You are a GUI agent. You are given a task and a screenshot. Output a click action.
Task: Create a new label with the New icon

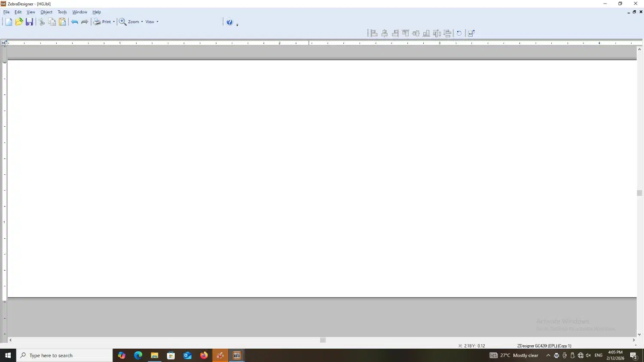(x=9, y=22)
